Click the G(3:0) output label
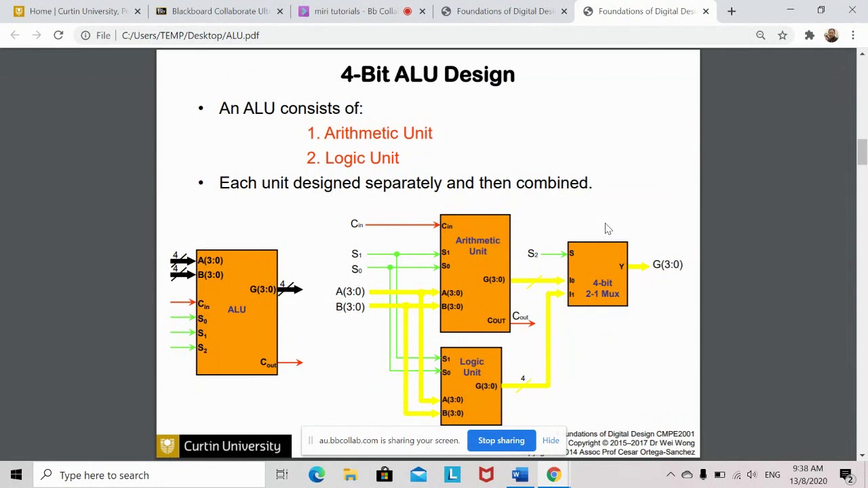 coord(667,265)
